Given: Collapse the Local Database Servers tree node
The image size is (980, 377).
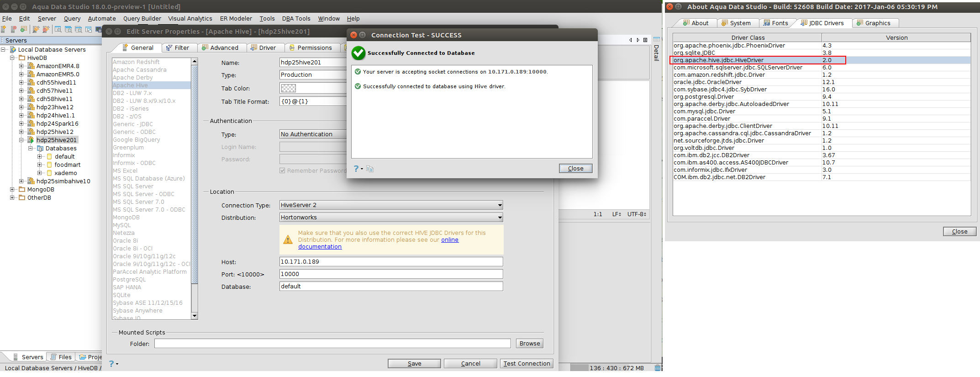Looking at the screenshot, I should [x=3, y=49].
